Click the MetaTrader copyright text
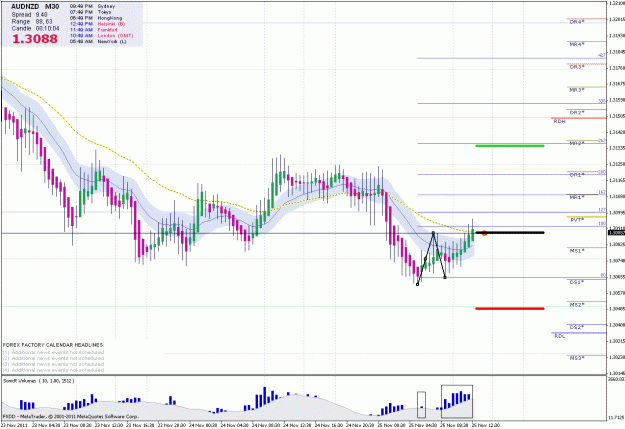This screenshot has width=625, height=429. click(x=71, y=417)
